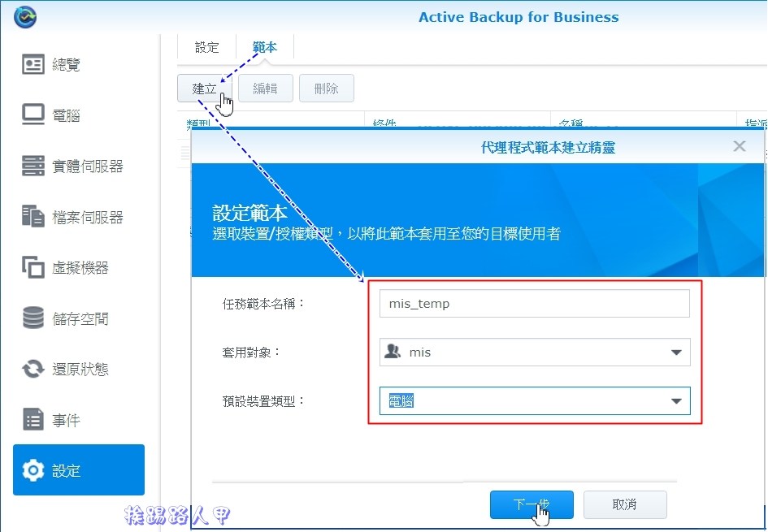768x532 pixels.
Task: Open the 事件 events log icon
Action: click(x=33, y=419)
